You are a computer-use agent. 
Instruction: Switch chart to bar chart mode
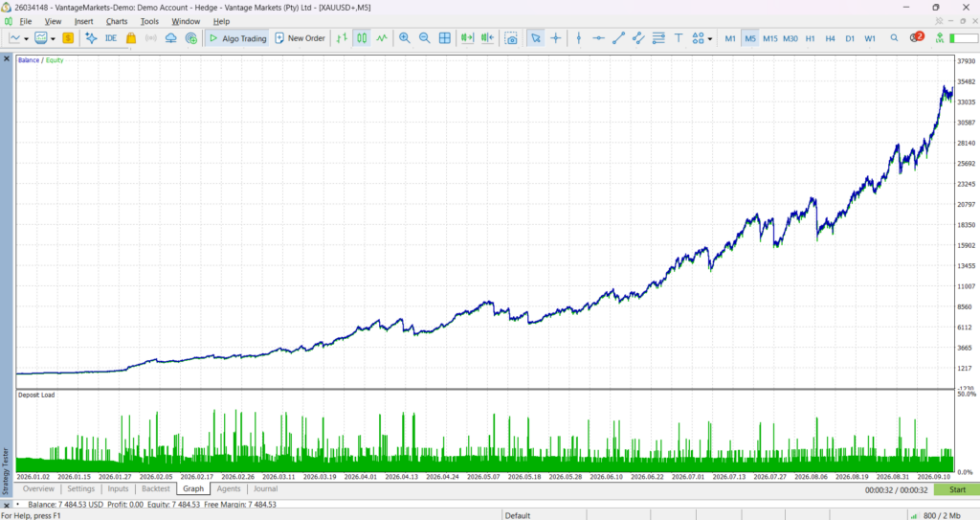[x=342, y=38]
